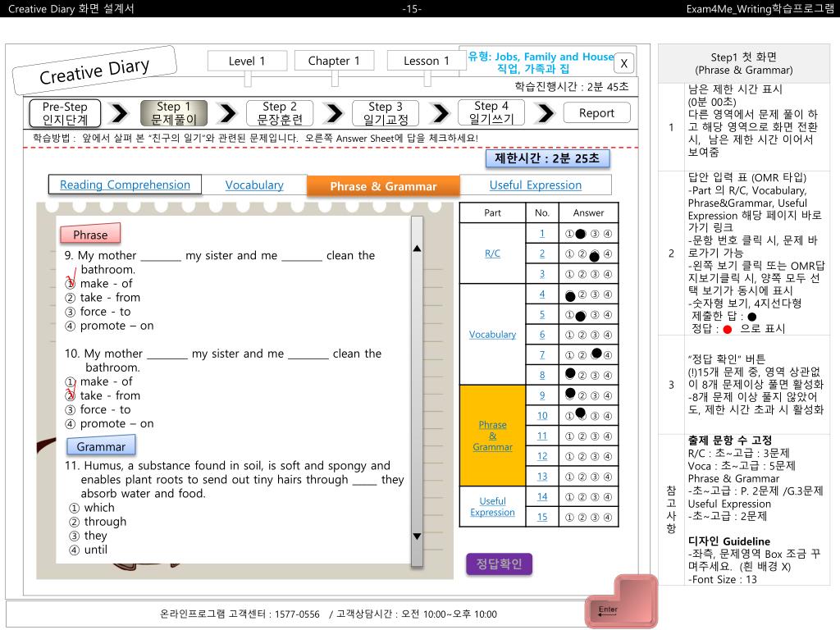This screenshot has height=630, width=840.
Task: Go to question number 1 link
Action: coord(542,234)
